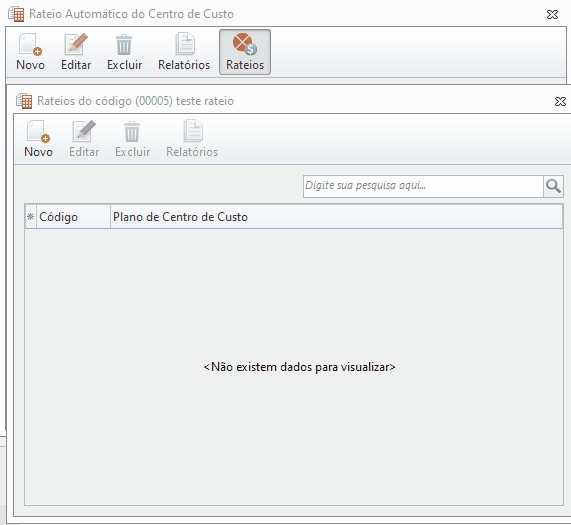Click the disabled Relatórios icon in inner window
571x525 pixels.
click(192, 139)
